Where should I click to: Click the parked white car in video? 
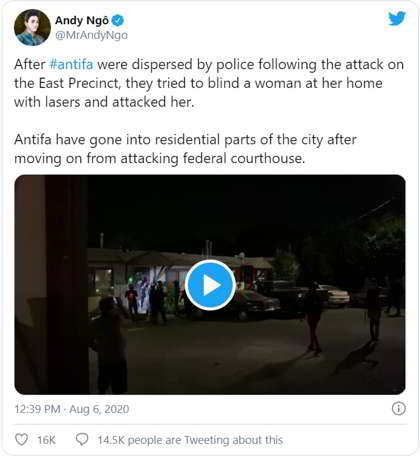pos(335,296)
